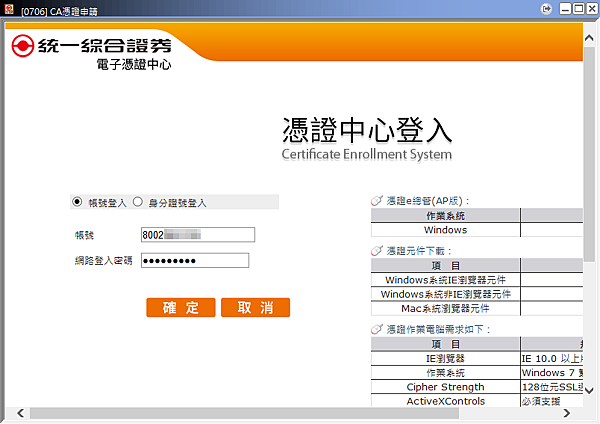
Task: Click the Windows 7 value cell
Action: coord(552,373)
